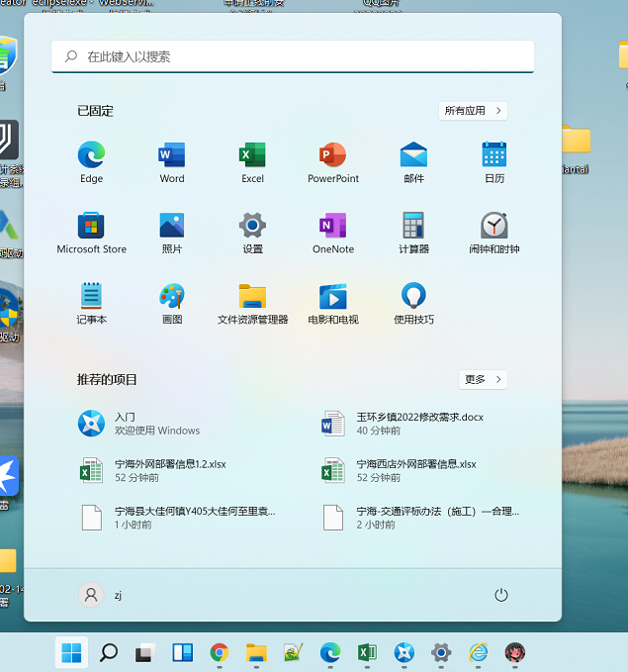This screenshot has width=628, height=672.
Task: Click the power button icon
Action: point(500,595)
